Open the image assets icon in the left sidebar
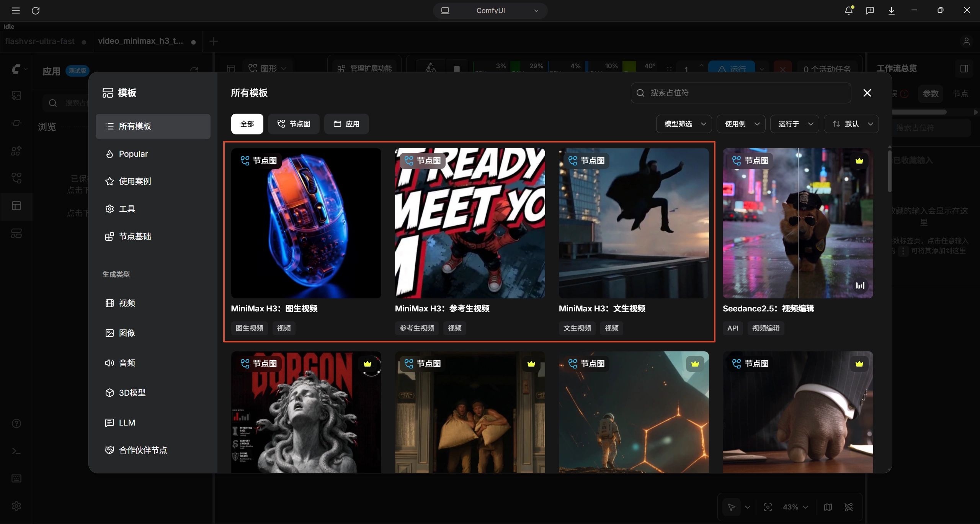This screenshot has width=980, height=524. pos(16,95)
